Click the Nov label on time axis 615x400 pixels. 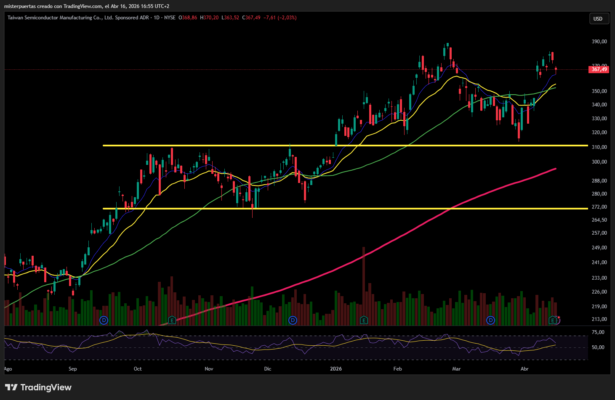(x=209, y=367)
